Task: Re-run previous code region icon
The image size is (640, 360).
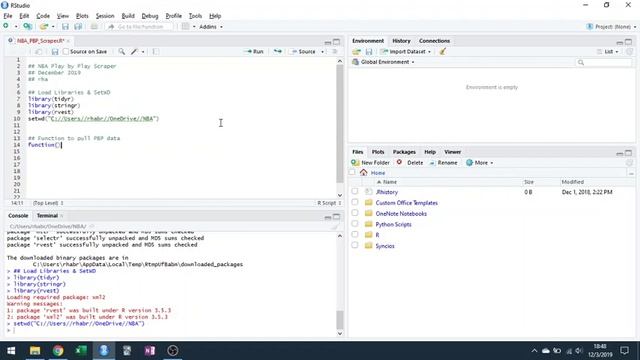Action: [x=278, y=52]
